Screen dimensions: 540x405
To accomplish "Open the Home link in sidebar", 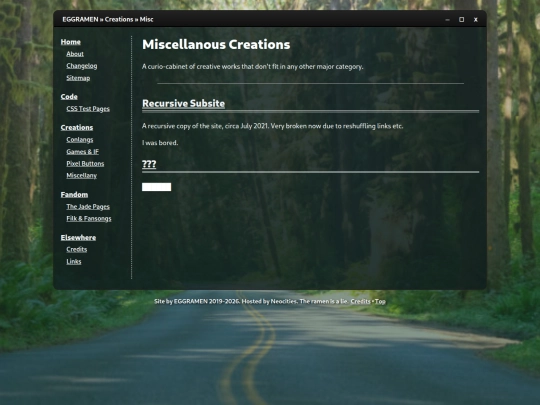I will tap(71, 42).
